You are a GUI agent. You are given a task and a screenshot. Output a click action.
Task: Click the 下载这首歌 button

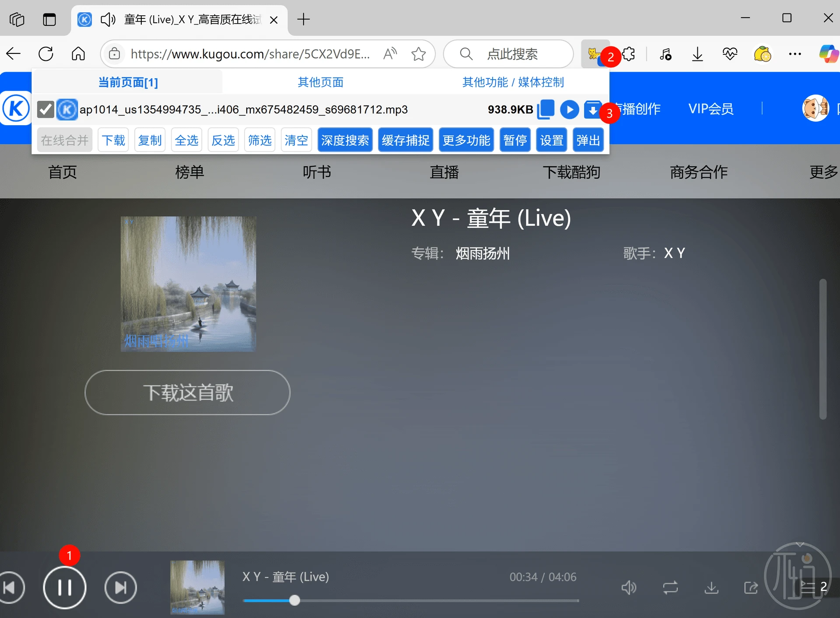(187, 392)
